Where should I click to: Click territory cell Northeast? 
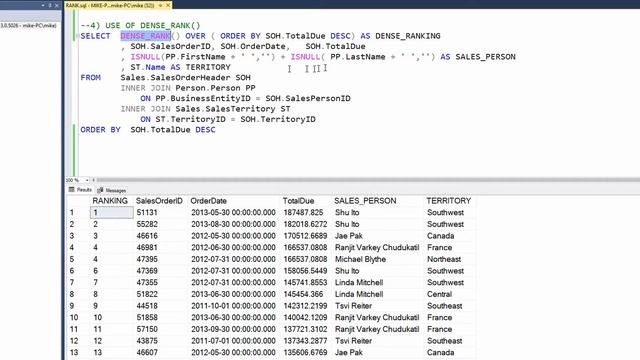tap(444, 259)
